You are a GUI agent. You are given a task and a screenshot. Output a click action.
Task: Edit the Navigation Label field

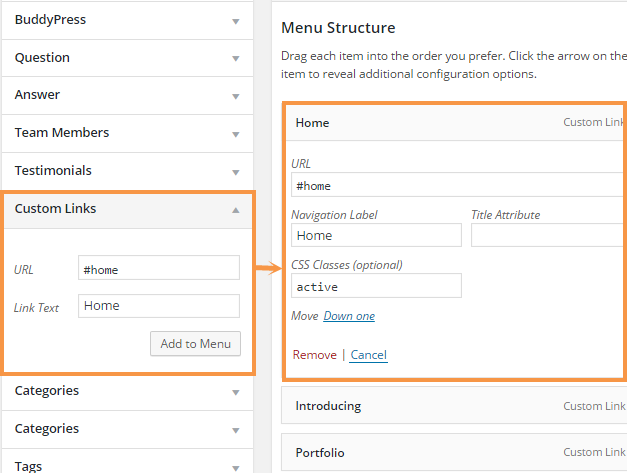(x=376, y=235)
